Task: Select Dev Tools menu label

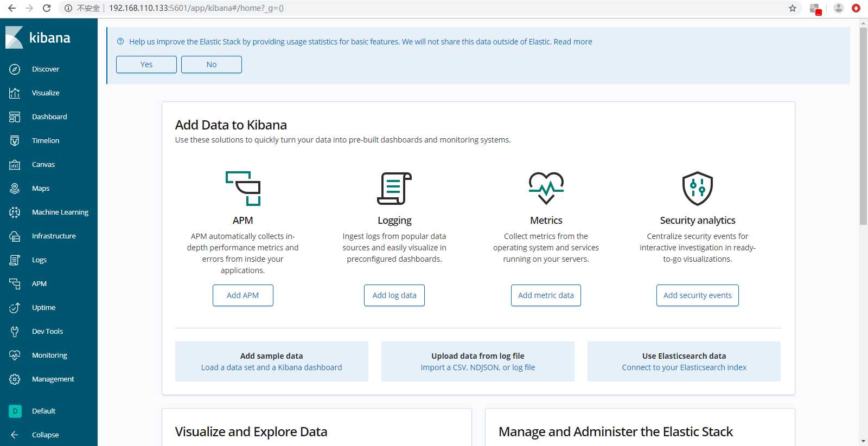Action: point(47,332)
